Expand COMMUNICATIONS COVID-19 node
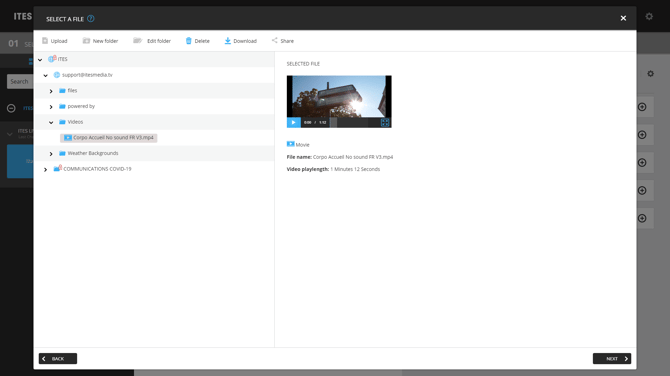Screen dimensions: 670x376 [46, 169]
